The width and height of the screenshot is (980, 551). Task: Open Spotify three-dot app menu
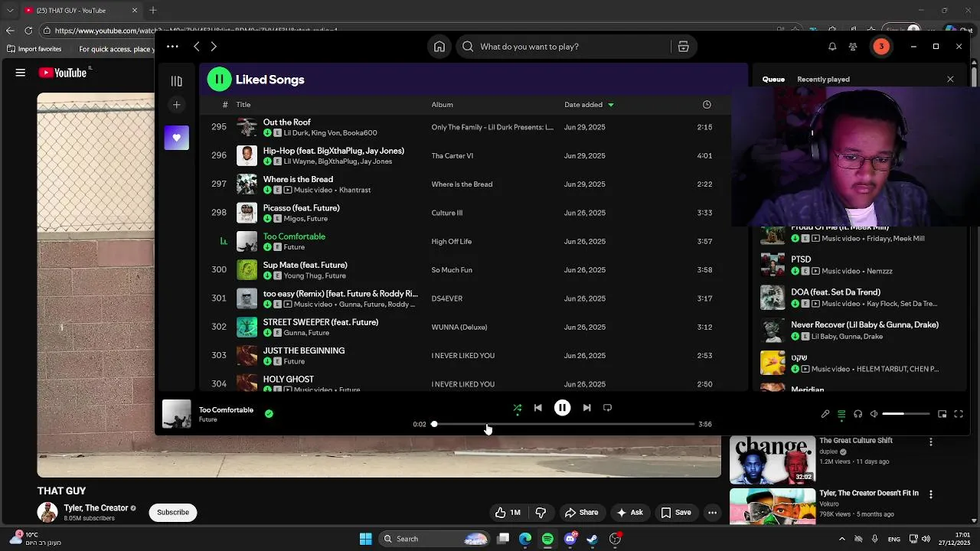[172, 47]
